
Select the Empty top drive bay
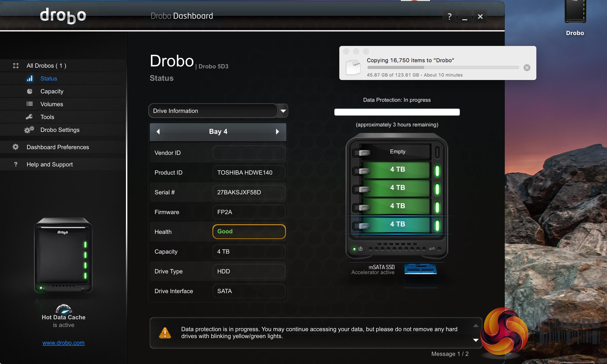397,152
